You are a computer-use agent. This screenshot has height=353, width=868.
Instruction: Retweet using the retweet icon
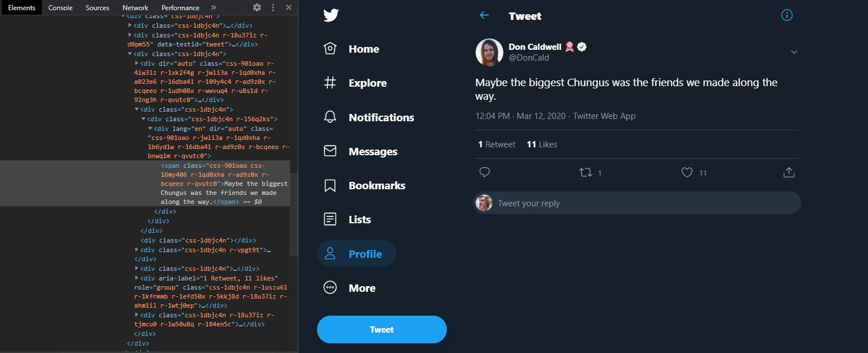pos(585,172)
